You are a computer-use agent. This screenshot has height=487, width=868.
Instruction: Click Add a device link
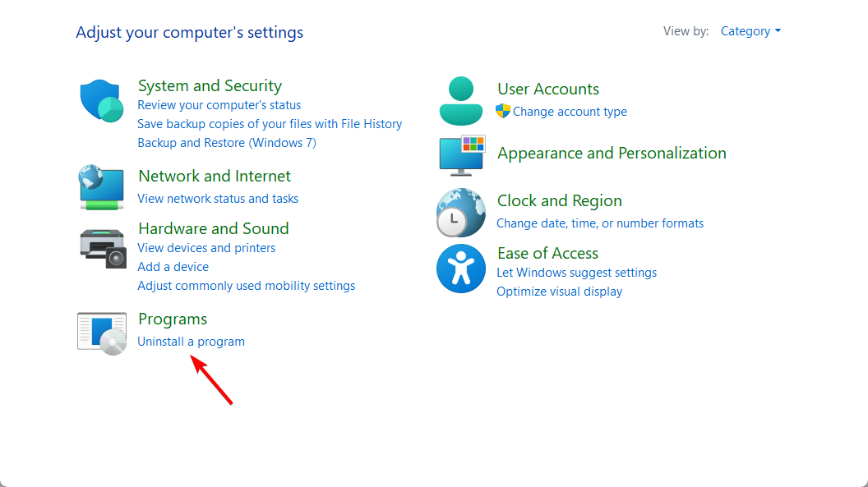173,267
